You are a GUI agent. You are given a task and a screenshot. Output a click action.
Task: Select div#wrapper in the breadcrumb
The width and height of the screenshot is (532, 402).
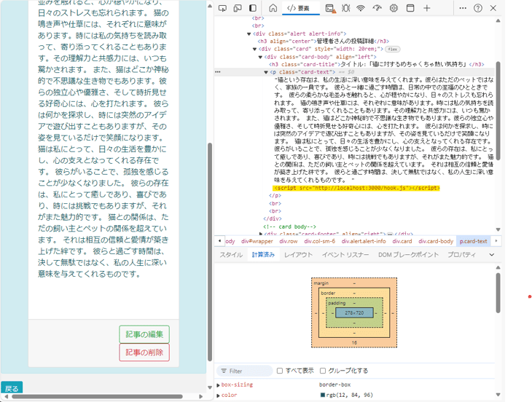point(257,241)
